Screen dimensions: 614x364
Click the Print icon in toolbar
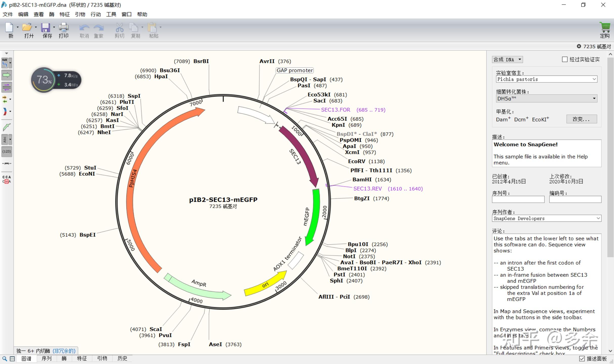(x=63, y=28)
